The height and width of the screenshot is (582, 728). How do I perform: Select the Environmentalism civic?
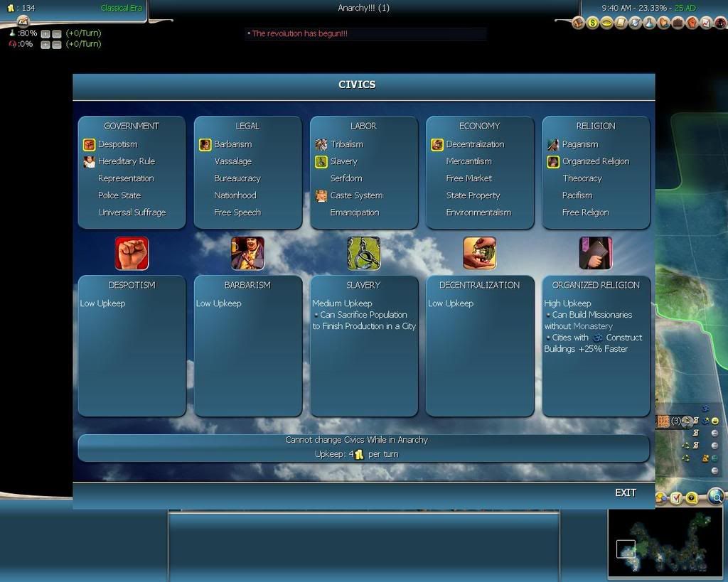[x=478, y=212]
